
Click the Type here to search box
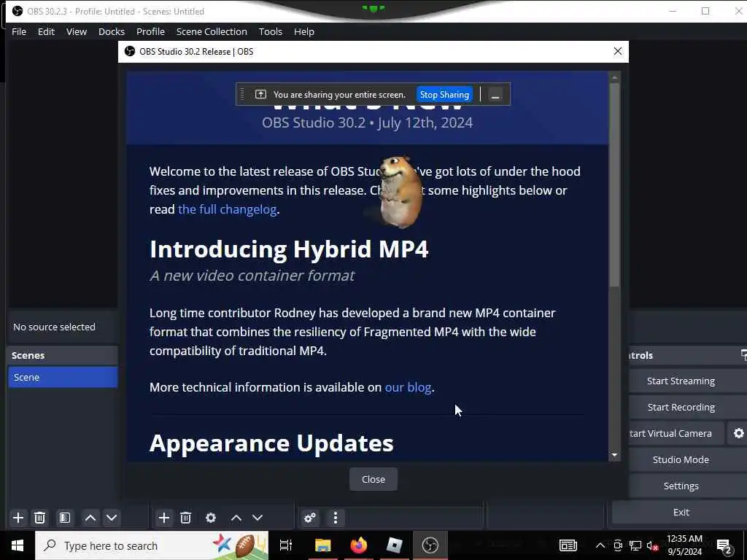click(x=152, y=545)
